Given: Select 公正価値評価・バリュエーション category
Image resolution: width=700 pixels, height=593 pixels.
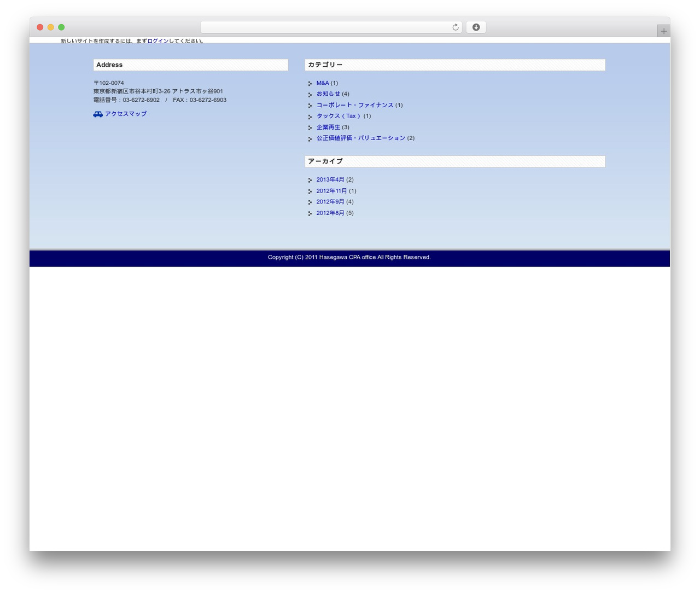Looking at the screenshot, I should tap(361, 138).
